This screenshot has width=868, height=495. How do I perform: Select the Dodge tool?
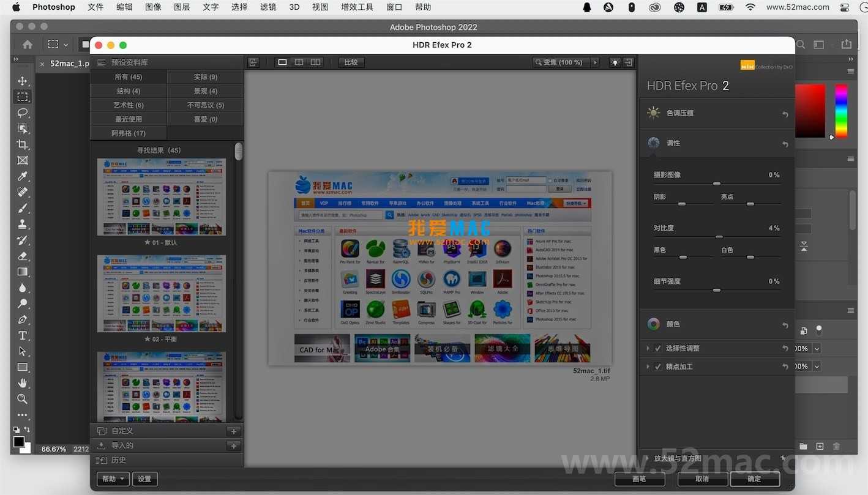click(23, 303)
